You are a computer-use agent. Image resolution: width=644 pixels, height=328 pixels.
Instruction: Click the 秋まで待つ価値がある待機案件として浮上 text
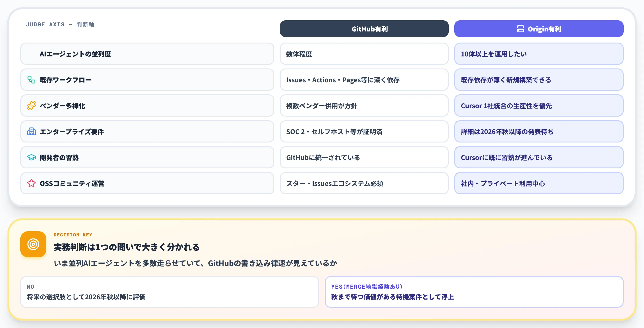coord(392,297)
